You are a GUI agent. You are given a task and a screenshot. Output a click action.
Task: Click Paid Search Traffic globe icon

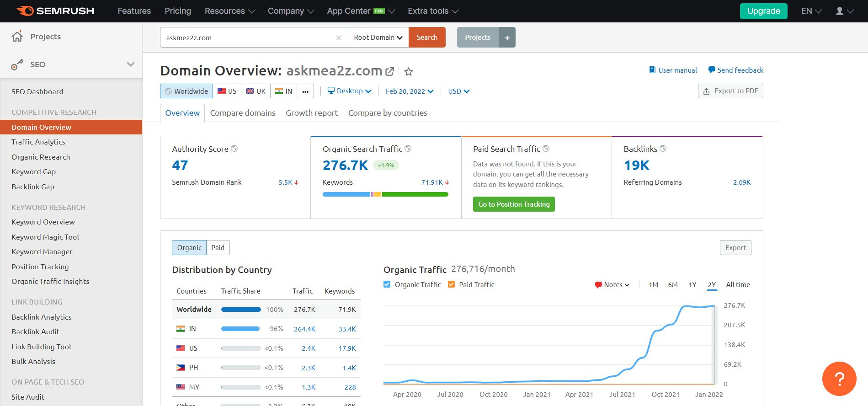coord(546,149)
